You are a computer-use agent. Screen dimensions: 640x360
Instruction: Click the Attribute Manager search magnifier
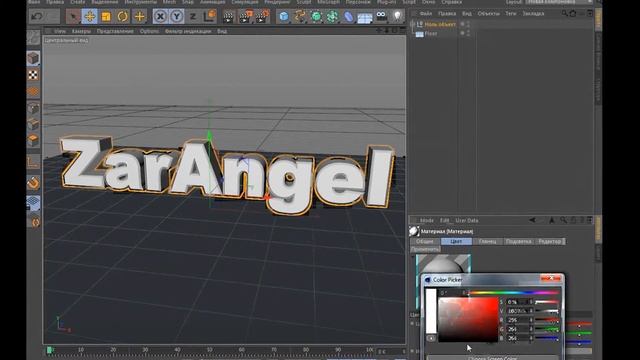[x=563, y=220]
